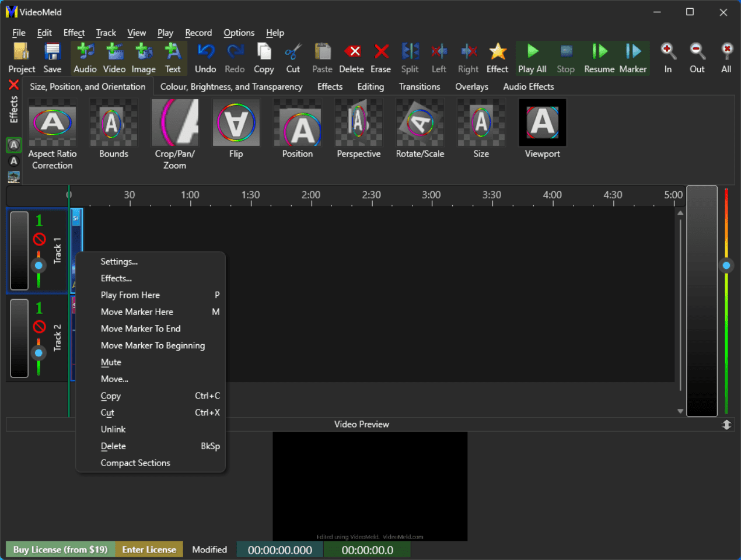The width and height of the screenshot is (741, 560).
Task: Toggle mute icon on Track 2
Action: (x=39, y=326)
